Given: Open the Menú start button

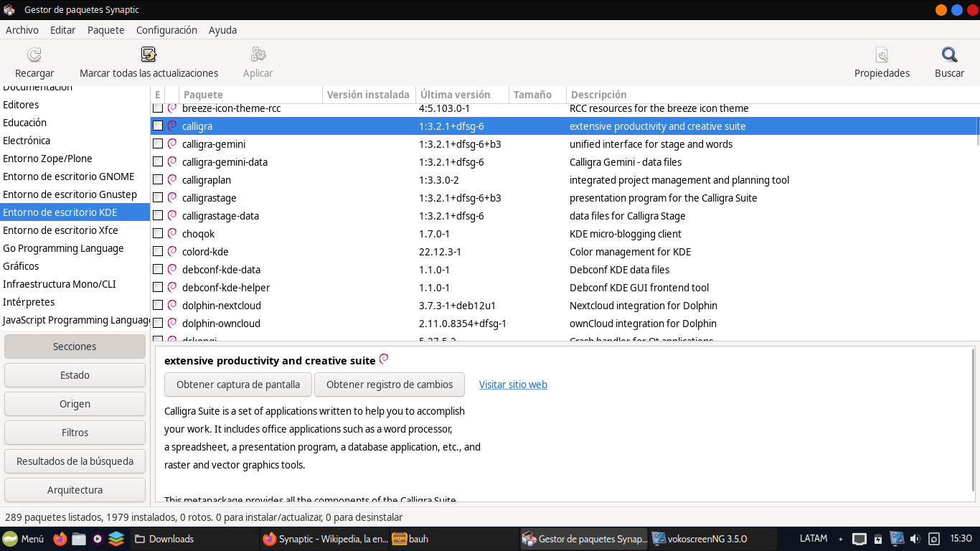Looking at the screenshot, I should (23, 539).
